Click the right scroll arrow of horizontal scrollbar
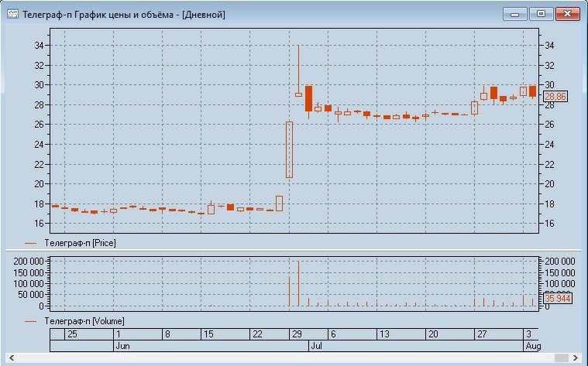The height and width of the screenshot is (366, 588). [576, 357]
